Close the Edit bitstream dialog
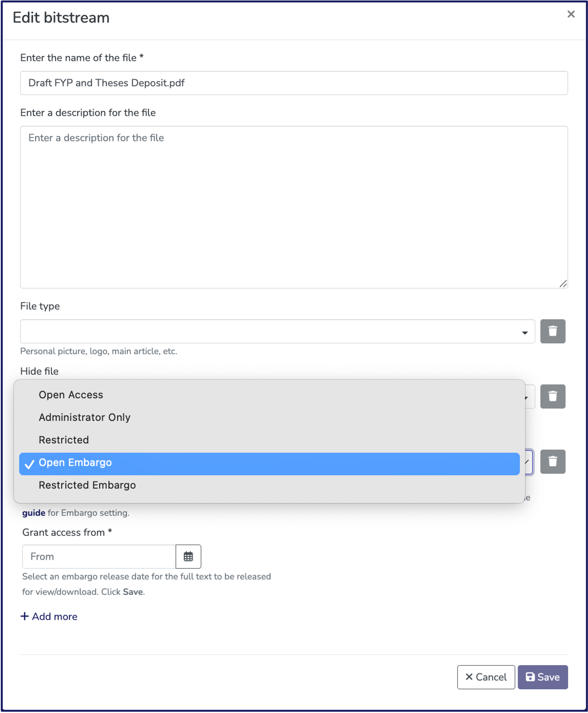588x713 pixels. coord(570,14)
